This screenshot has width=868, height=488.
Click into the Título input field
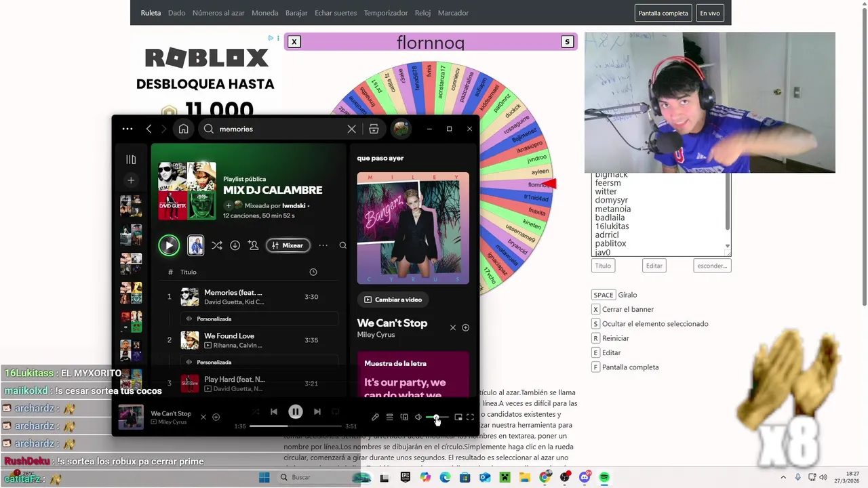tap(603, 266)
